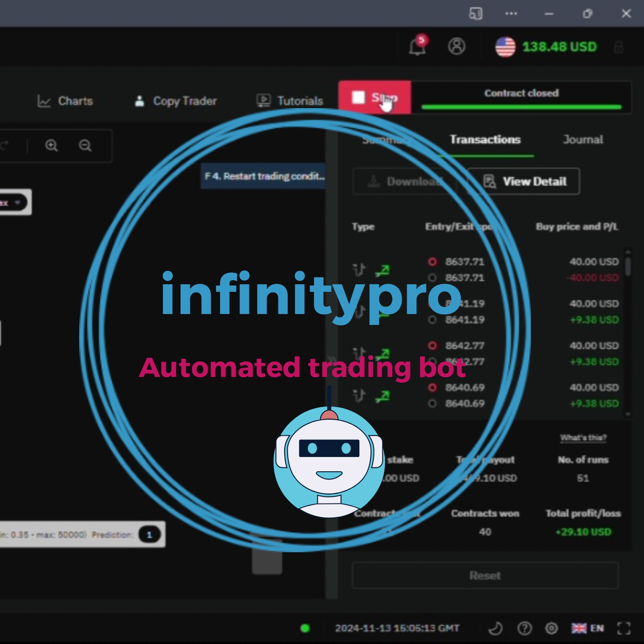Screen dimensions: 644x644
Task: Change language using EN selector
Action: (589, 628)
